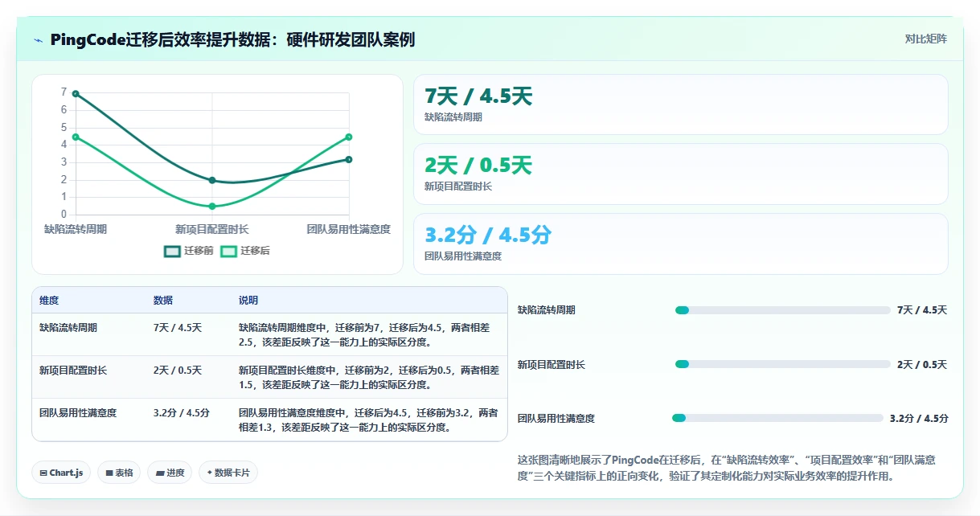Toggle the 迁移前 legend entry
Screen dimensions: 980x516
click(x=189, y=251)
